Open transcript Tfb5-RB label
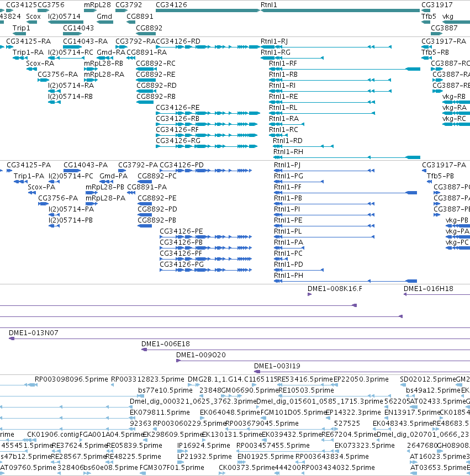Image resolution: width=470 pixels, height=476 pixels. (435, 52)
